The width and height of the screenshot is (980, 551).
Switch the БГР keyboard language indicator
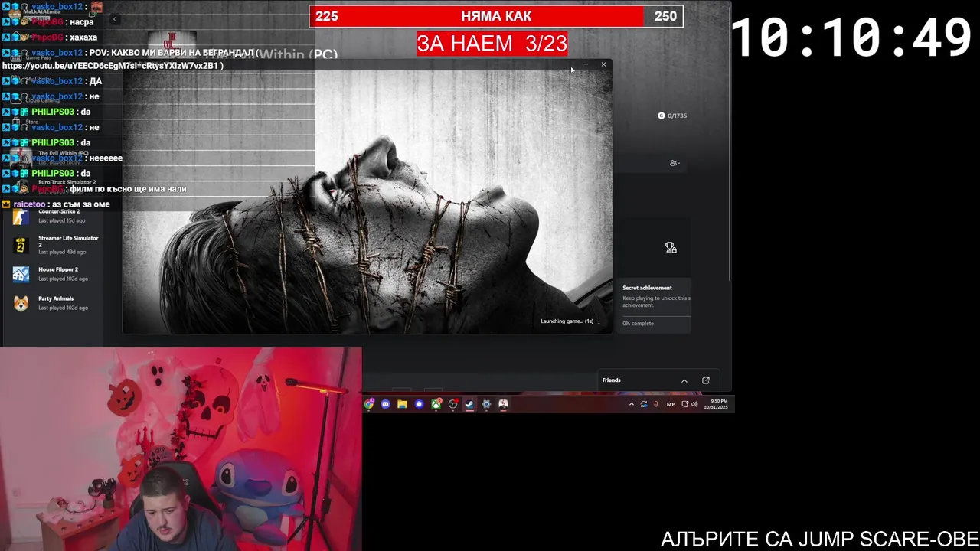pyautogui.click(x=671, y=404)
